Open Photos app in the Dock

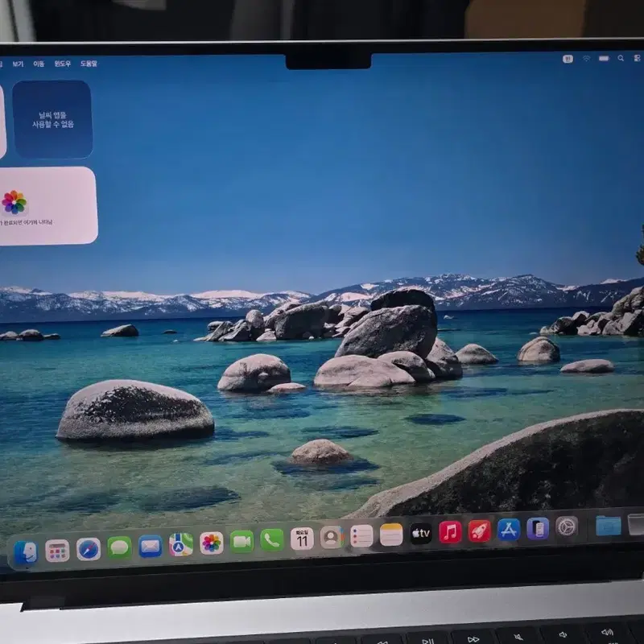pos(212,543)
